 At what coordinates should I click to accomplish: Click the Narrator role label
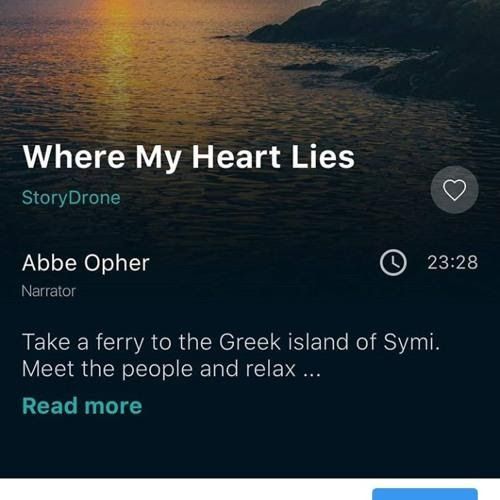pyautogui.click(x=49, y=291)
